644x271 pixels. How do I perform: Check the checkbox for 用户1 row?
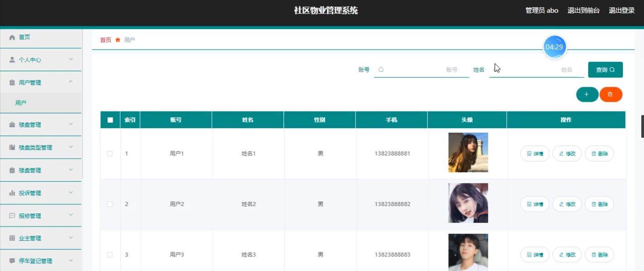click(110, 153)
